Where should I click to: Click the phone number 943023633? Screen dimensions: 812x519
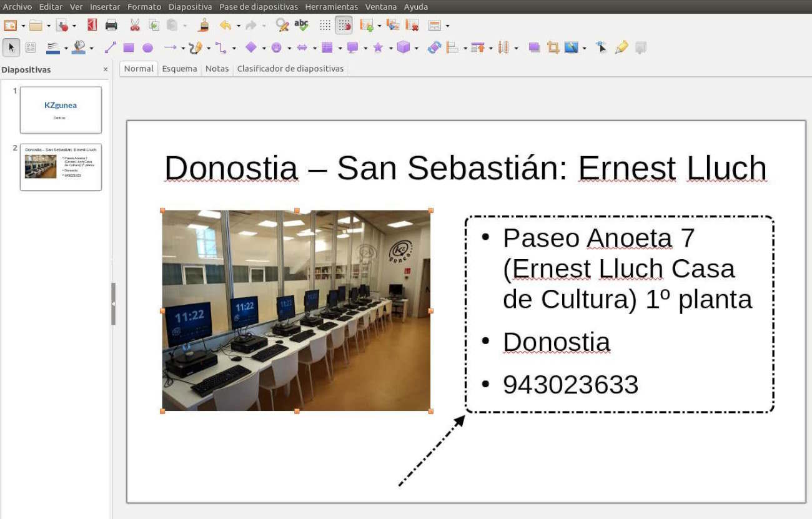pos(571,385)
